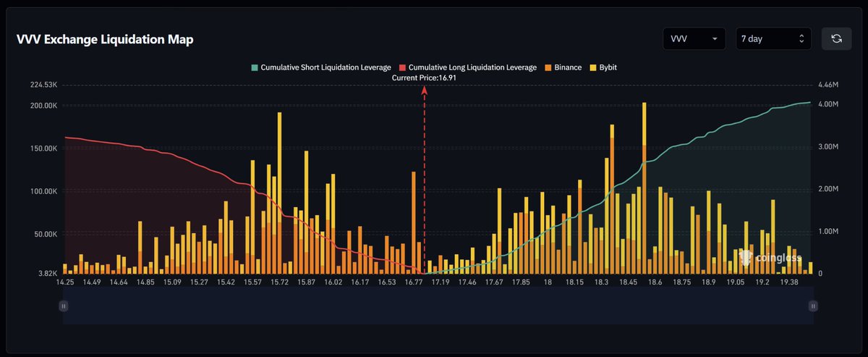Click the 15.09 price axis label
Screen dimensions: 868x357
(x=173, y=282)
